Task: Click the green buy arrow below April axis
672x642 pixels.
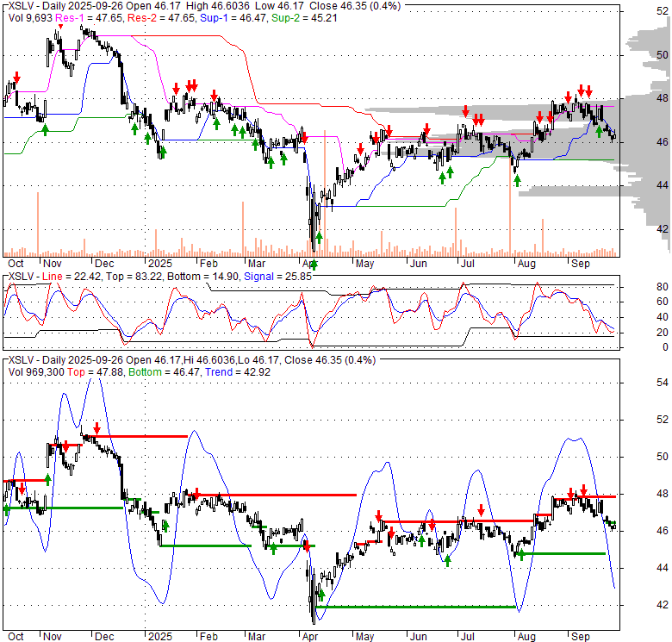Action: click(314, 265)
